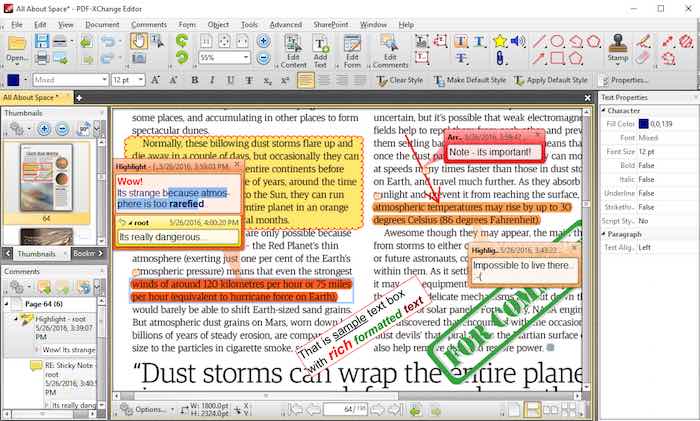Select the Underline Text comment tool
This screenshot has width=700, height=421.
tap(479, 42)
